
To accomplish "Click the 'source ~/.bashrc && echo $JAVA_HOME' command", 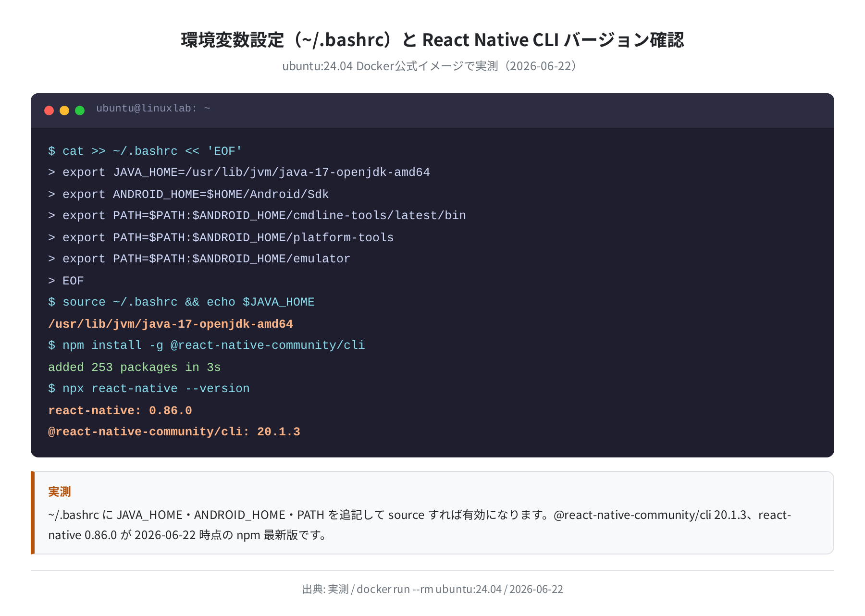I will pyautogui.click(x=181, y=302).
